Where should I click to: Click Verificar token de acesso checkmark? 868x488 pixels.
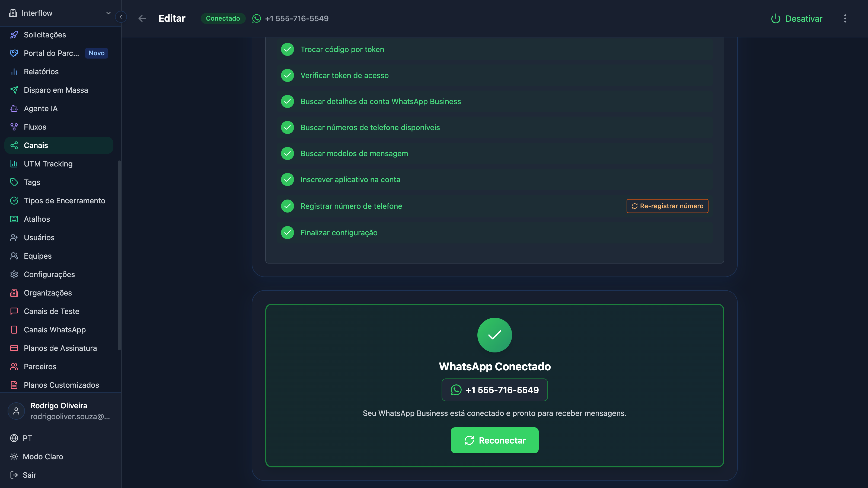288,75
